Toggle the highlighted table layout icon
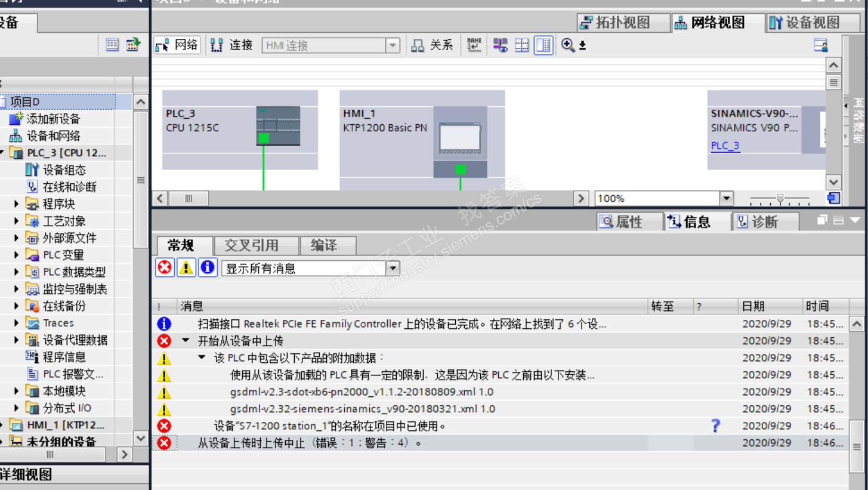868x490 pixels. click(543, 45)
